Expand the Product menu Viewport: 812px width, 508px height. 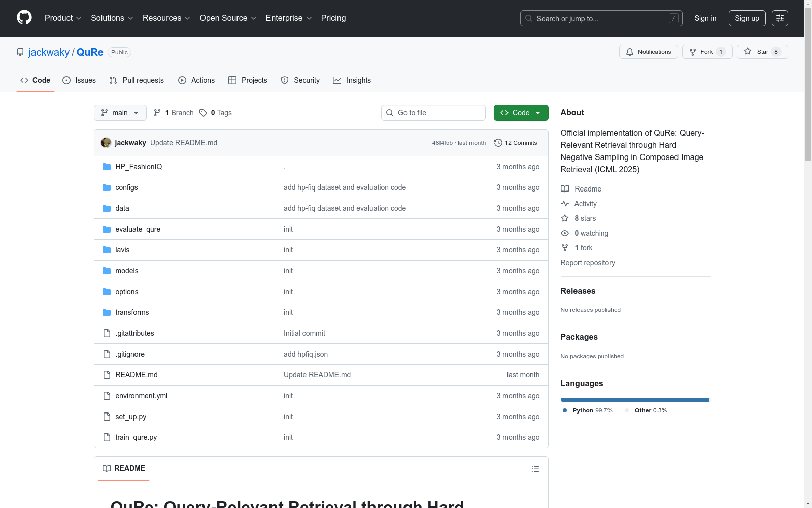[x=63, y=18]
